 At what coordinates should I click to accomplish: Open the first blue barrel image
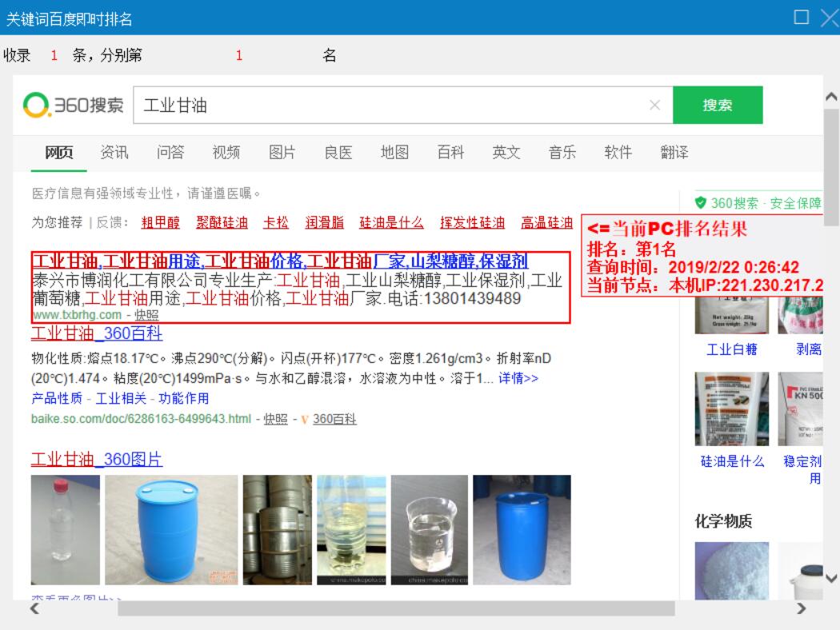tap(171, 530)
